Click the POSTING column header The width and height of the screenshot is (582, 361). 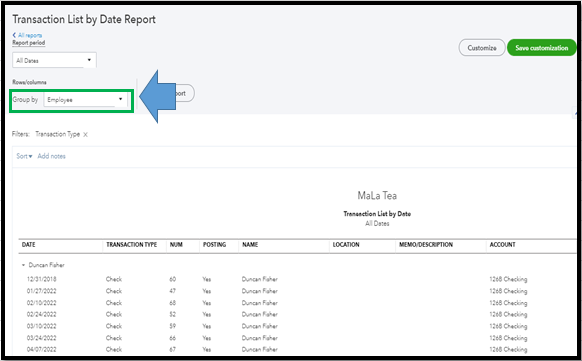(x=214, y=245)
